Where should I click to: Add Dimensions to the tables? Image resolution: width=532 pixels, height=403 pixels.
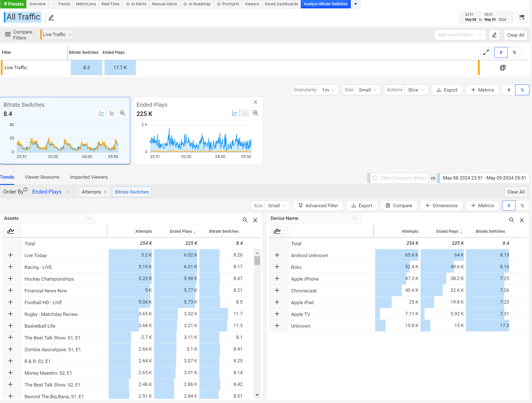[441, 206]
